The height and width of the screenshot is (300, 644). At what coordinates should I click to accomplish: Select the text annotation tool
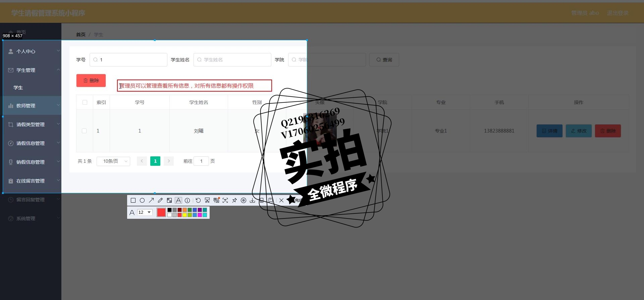click(178, 200)
